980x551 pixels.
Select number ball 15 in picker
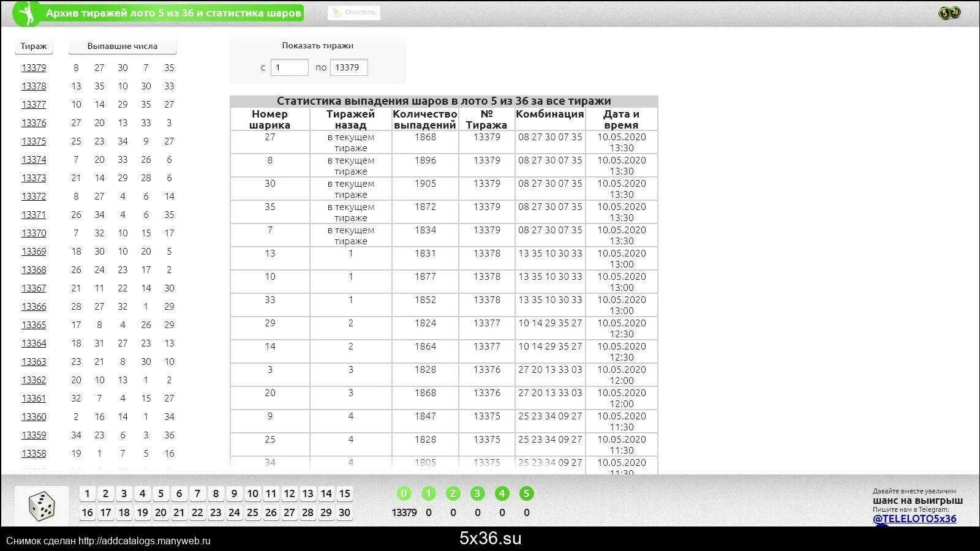coord(344,493)
